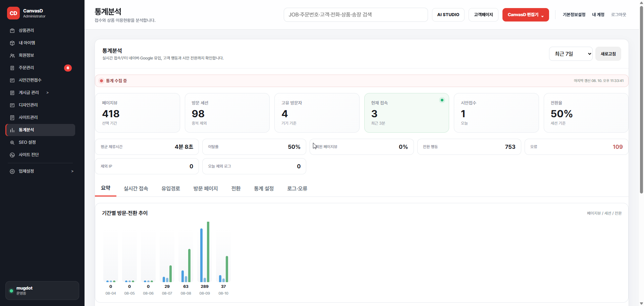Open the 통계 설정 tab
644x306 pixels.
pyautogui.click(x=264, y=188)
